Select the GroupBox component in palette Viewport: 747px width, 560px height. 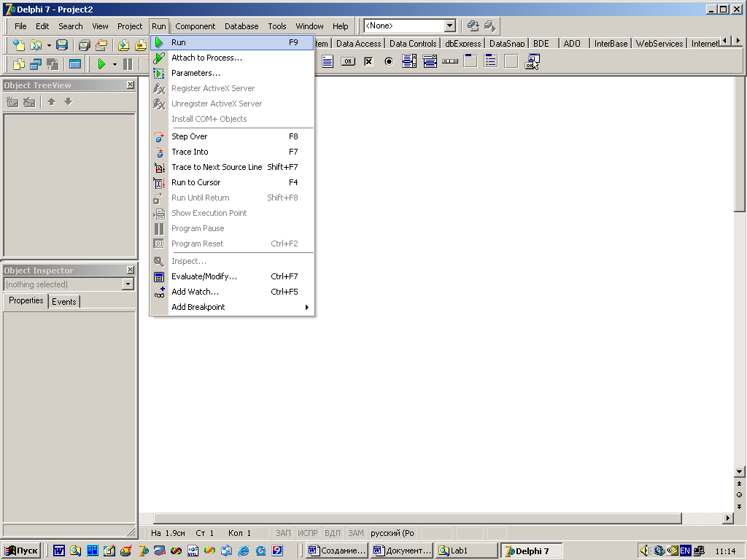pyautogui.click(x=471, y=61)
